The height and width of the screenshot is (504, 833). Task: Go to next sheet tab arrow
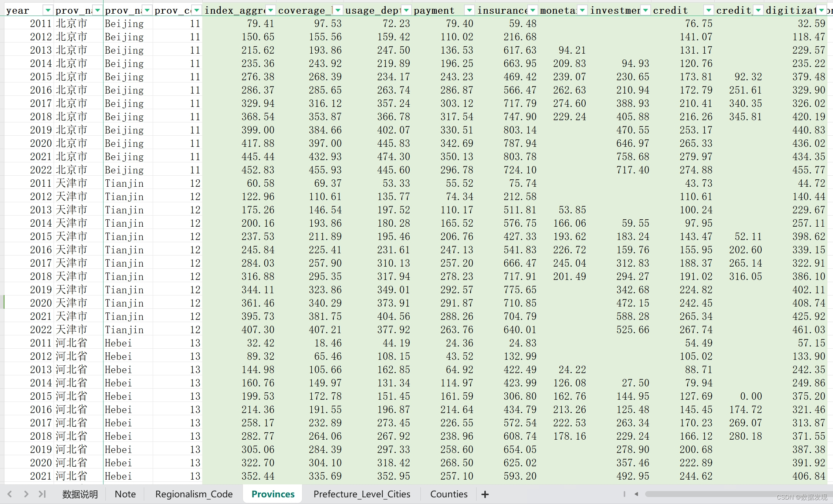click(x=26, y=494)
